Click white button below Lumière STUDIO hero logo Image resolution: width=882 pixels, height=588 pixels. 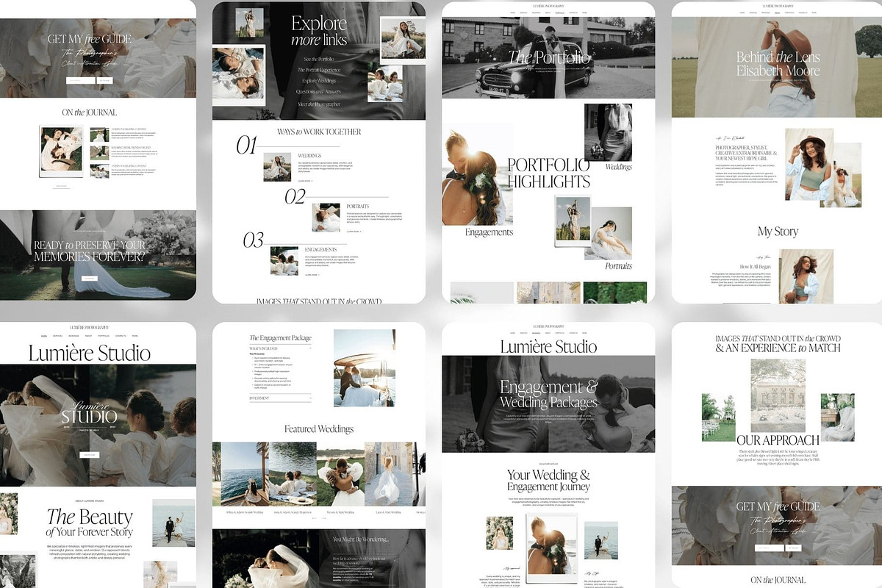coord(89,455)
